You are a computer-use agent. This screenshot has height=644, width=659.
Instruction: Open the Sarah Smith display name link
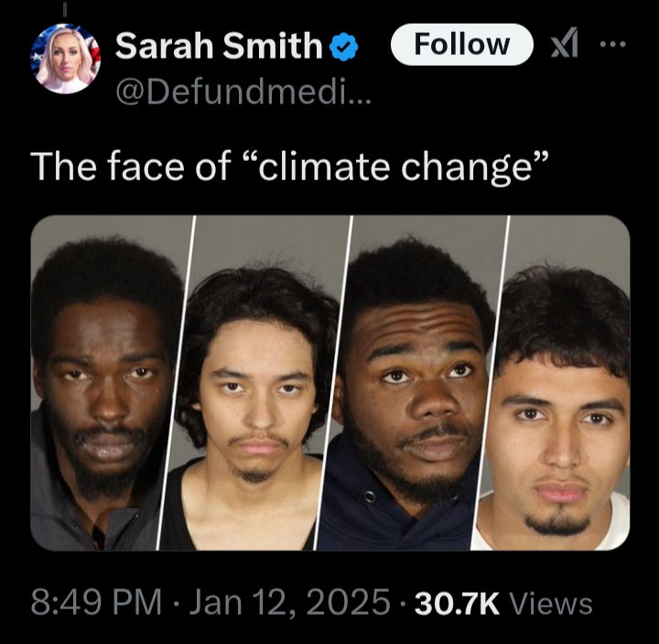click(x=219, y=46)
